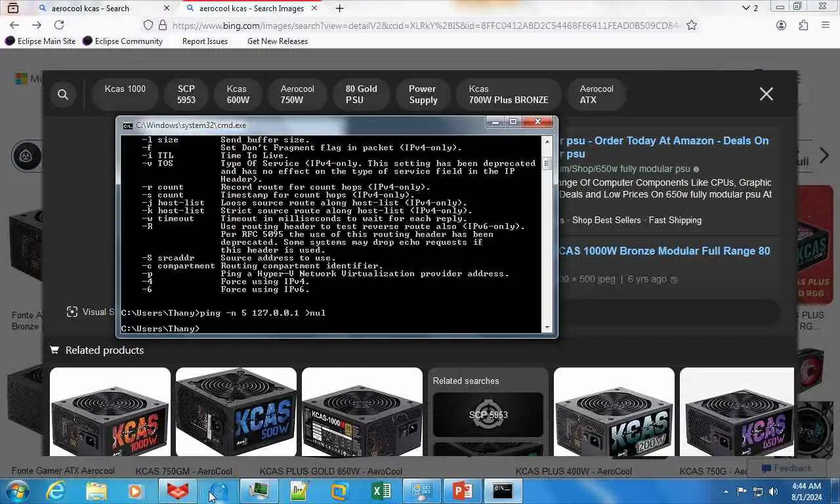Open the blue-yellow square icon taskbar app

(x=340, y=491)
